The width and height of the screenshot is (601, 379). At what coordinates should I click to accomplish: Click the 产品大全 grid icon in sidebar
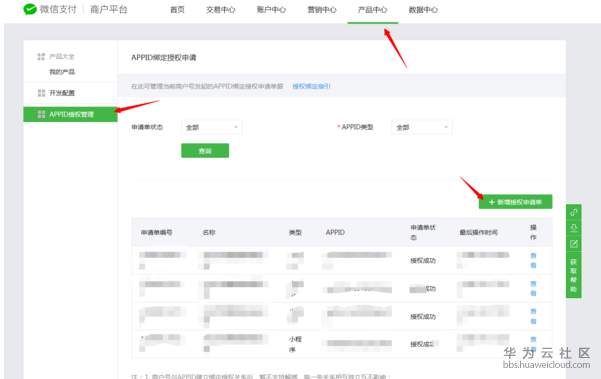click(x=41, y=57)
